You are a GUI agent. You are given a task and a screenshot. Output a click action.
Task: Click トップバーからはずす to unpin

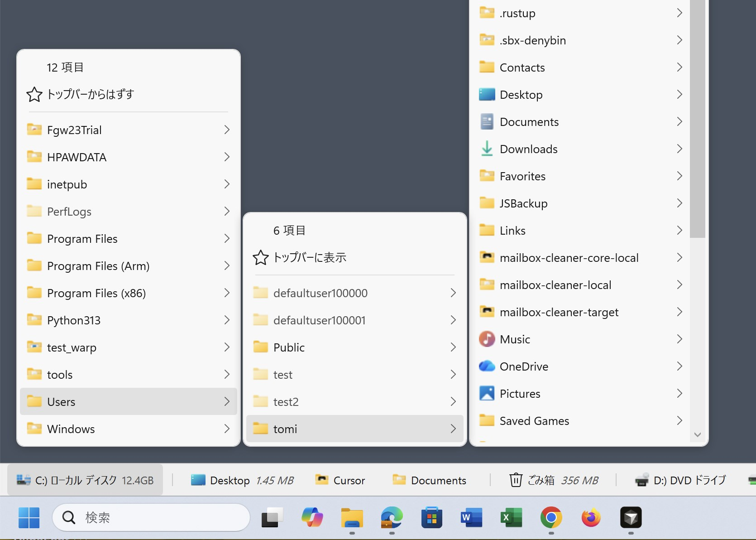point(129,94)
